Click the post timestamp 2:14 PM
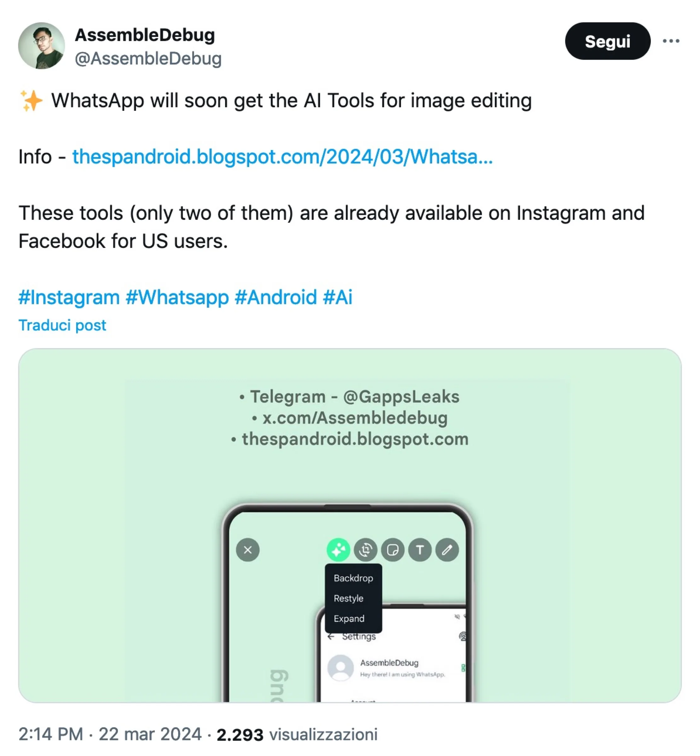 51,734
